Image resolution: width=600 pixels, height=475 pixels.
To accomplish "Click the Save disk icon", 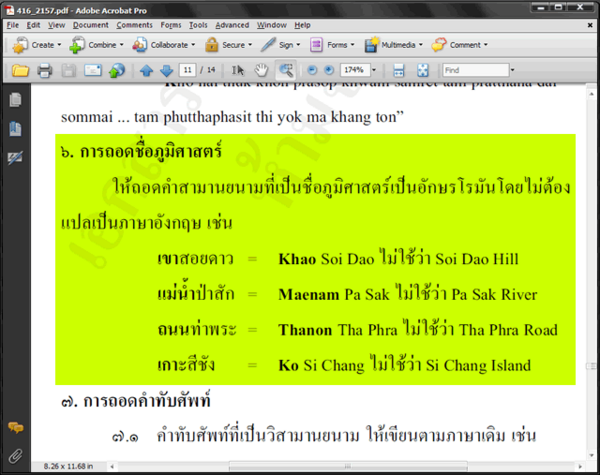I will pos(68,70).
